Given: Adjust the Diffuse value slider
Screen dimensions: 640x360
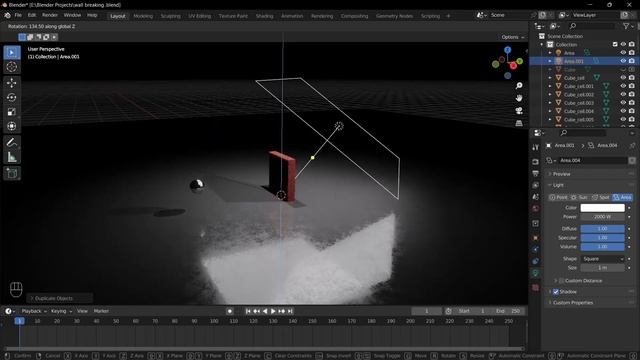Looking at the screenshot, I should (x=602, y=229).
